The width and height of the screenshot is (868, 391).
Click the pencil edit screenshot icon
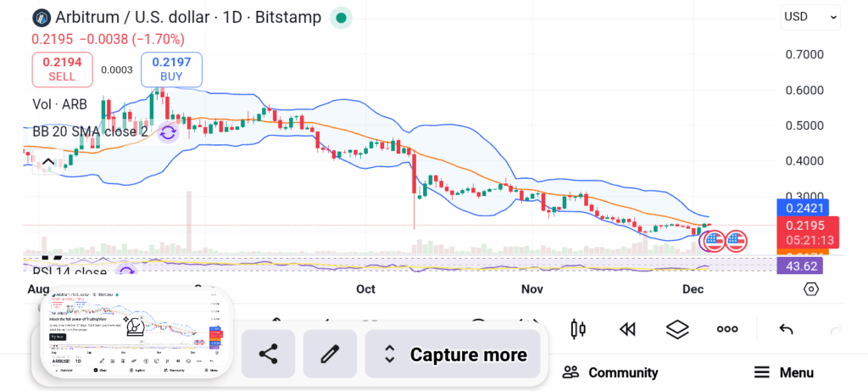[330, 355]
